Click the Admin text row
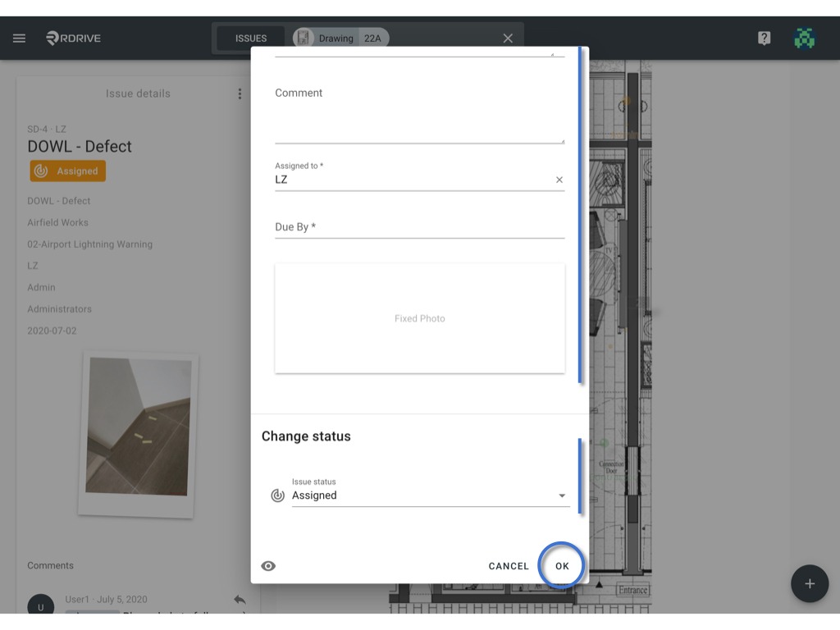 pyautogui.click(x=41, y=287)
